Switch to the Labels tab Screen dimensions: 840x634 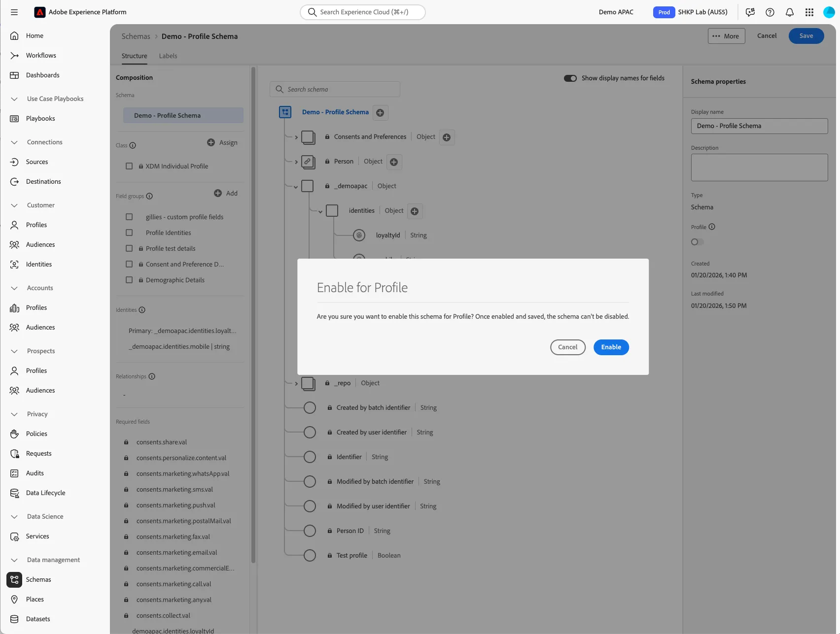[x=168, y=56]
